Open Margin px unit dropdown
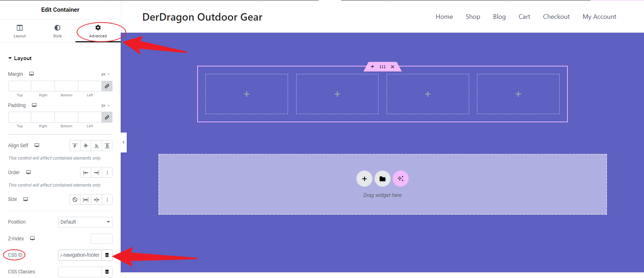The image size is (644, 278). pyautogui.click(x=105, y=74)
